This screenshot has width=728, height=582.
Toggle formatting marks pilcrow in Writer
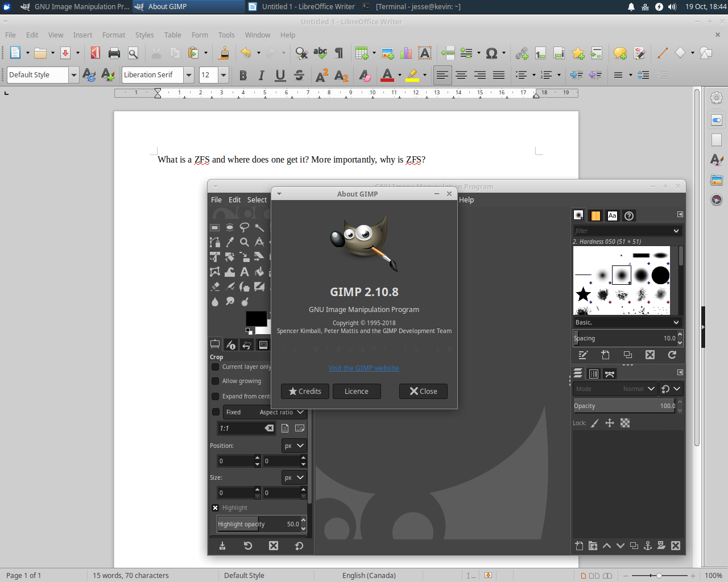point(339,53)
